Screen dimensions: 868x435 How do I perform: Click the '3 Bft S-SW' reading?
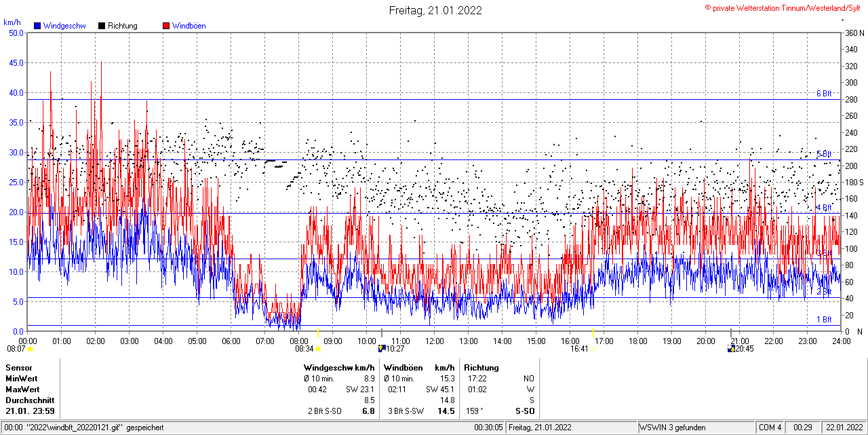[406, 411]
